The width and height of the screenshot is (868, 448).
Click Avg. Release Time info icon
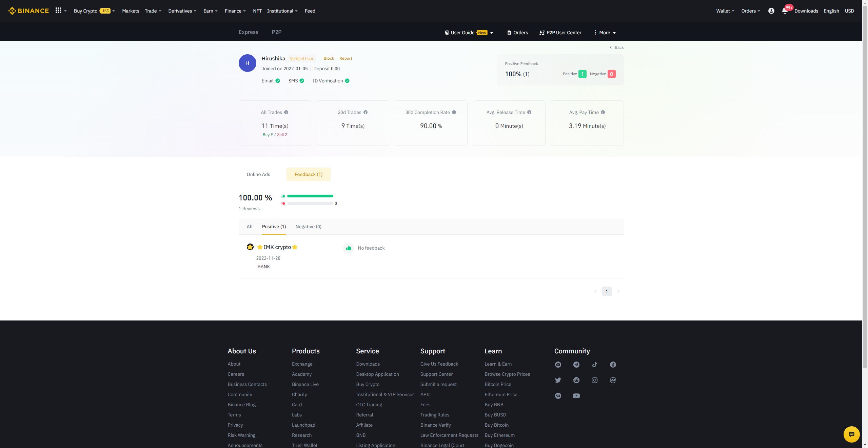[529, 112]
